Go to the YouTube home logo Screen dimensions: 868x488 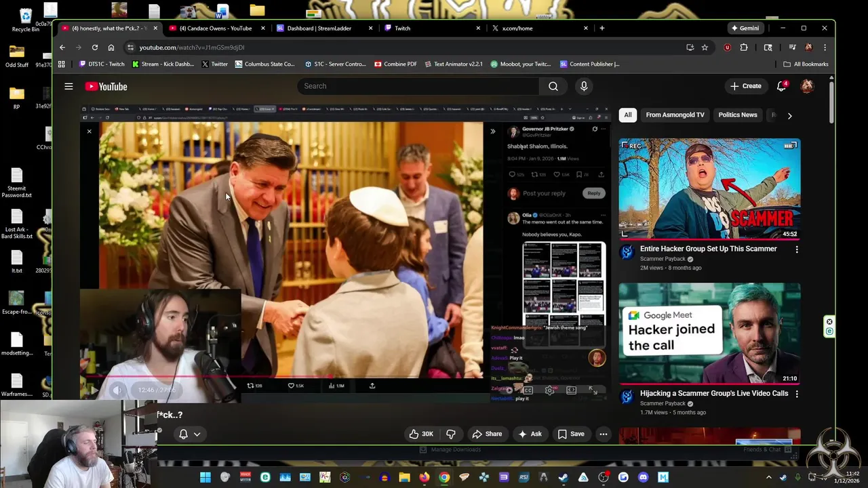(x=106, y=86)
